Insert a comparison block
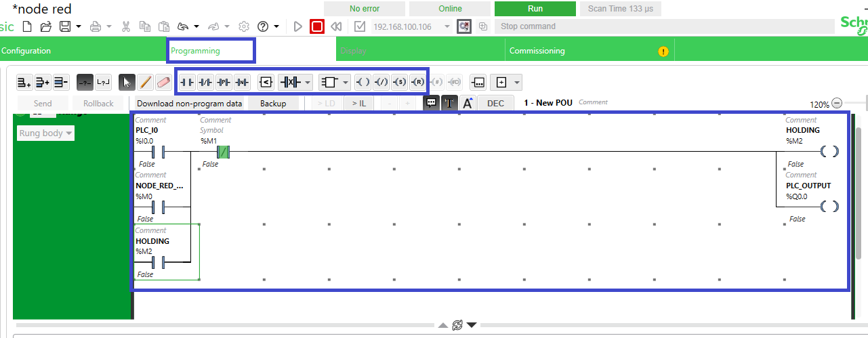 pyautogui.click(x=266, y=82)
